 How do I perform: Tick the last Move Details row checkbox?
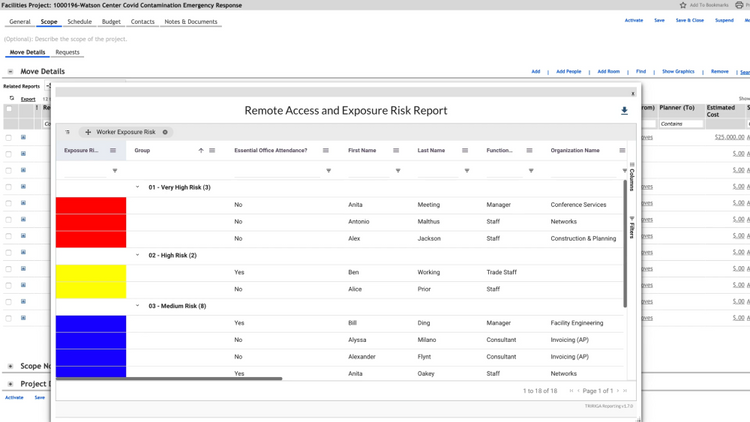9,318
